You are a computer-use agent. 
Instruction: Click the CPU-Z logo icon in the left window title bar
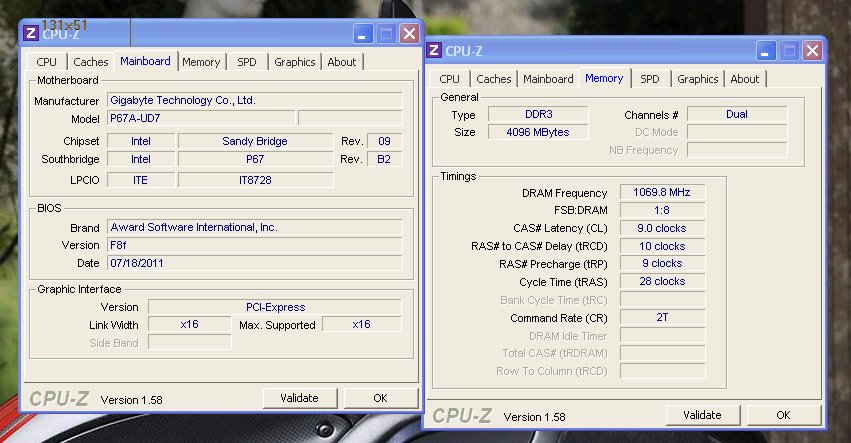coord(31,34)
